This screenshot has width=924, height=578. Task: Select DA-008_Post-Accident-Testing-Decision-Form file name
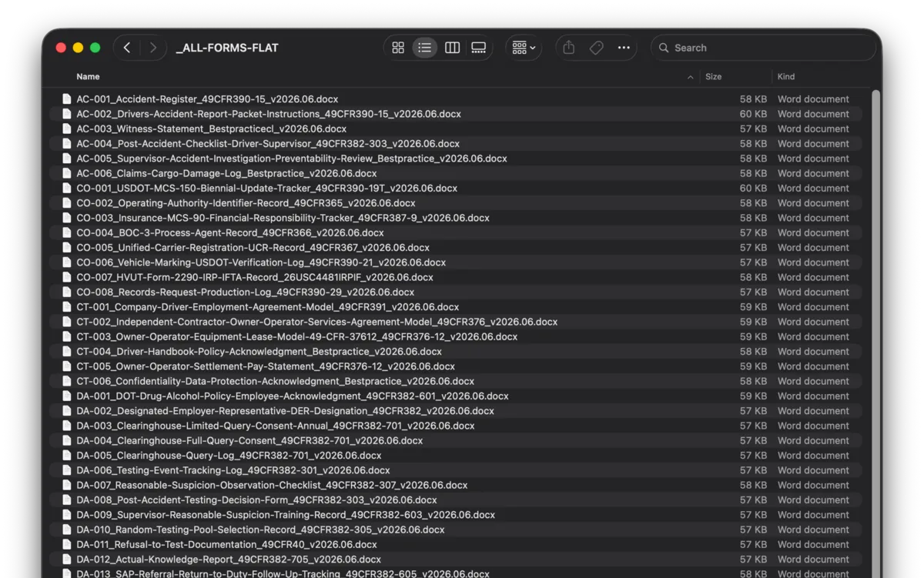pos(256,500)
